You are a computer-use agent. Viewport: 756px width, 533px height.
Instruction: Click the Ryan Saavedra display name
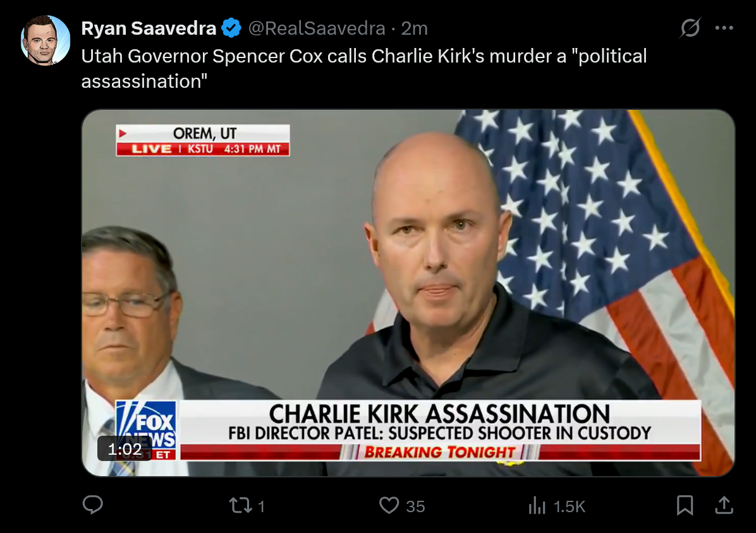[x=149, y=28]
